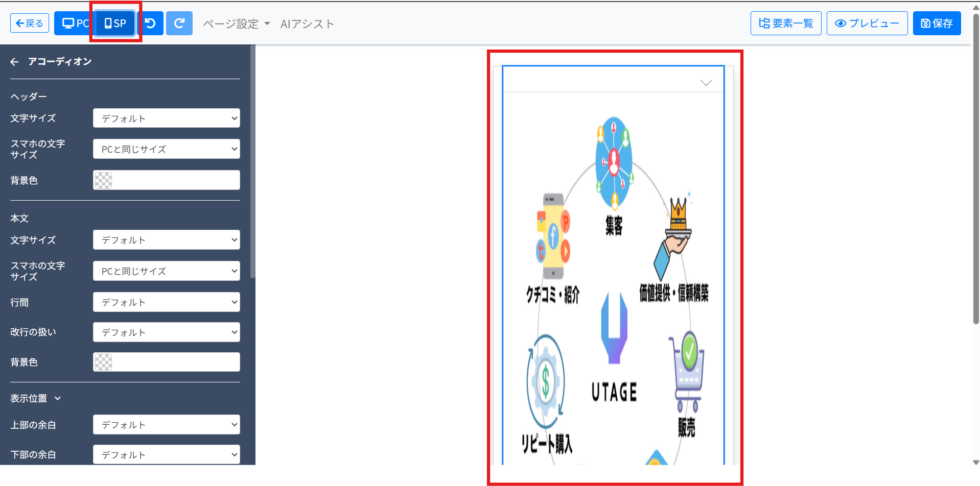The image size is (980, 486).
Task: Open 本文 文字サイズ dropdown
Action: [167, 240]
